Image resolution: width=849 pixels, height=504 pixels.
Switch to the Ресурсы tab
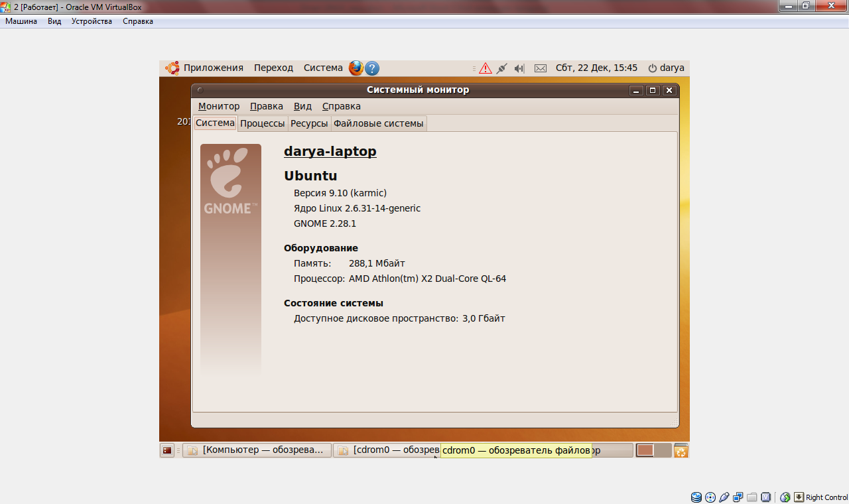[x=309, y=123]
